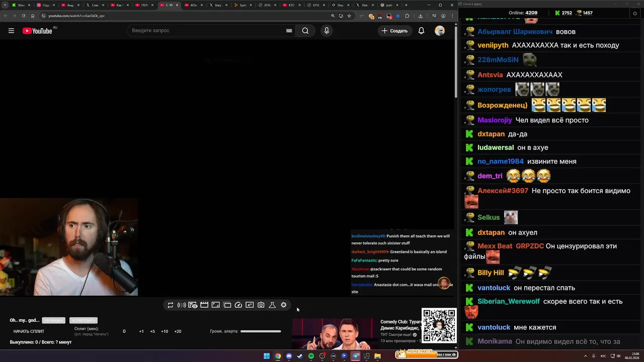This screenshot has height=362, width=644.
Task: Open the YouTube account avatar menu
Action: coord(440,31)
